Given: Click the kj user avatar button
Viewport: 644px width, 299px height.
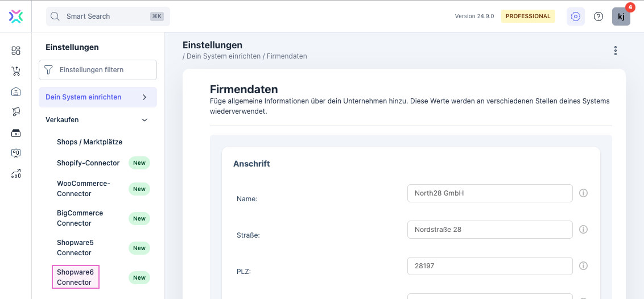Looking at the screenshot, I should pos(621,16).
